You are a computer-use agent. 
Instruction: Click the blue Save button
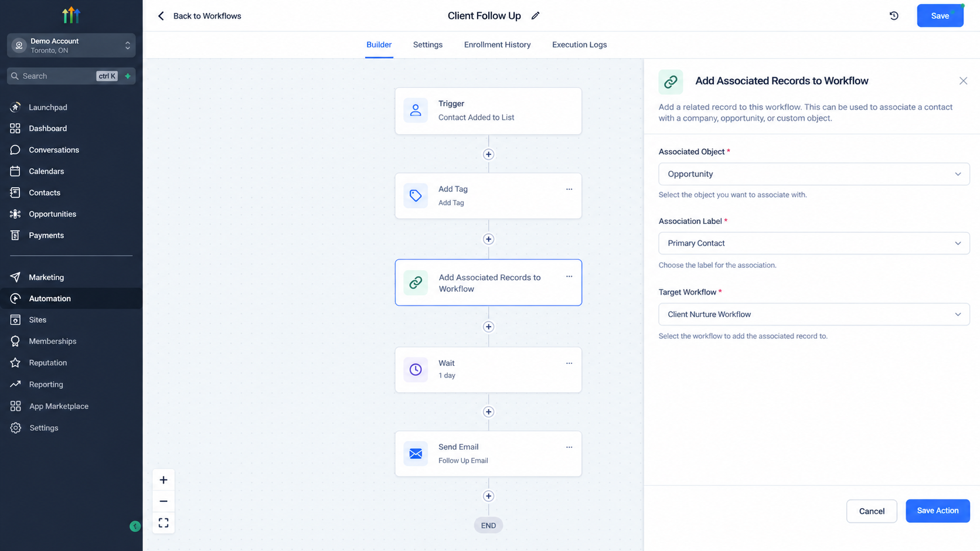coord(940,16)
